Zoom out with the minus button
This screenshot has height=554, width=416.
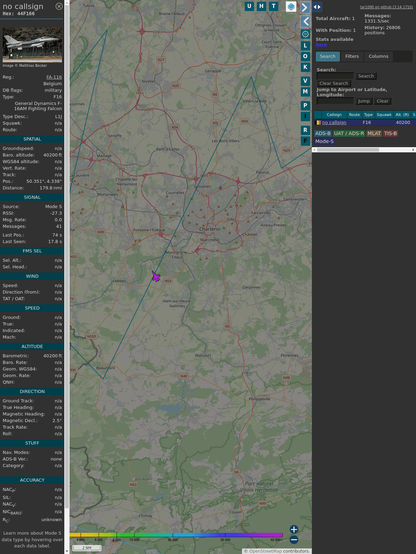click(294, 540)
